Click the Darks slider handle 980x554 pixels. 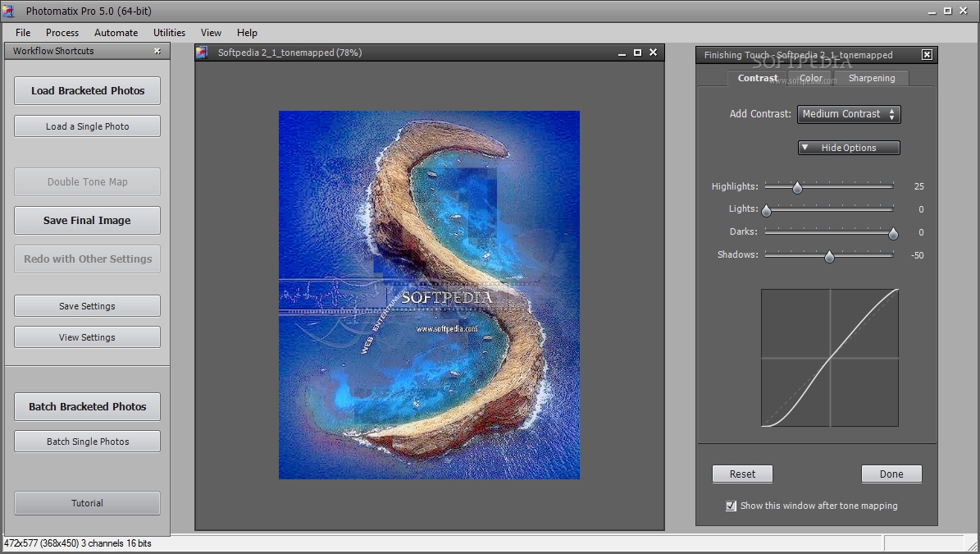pos(893,233)
